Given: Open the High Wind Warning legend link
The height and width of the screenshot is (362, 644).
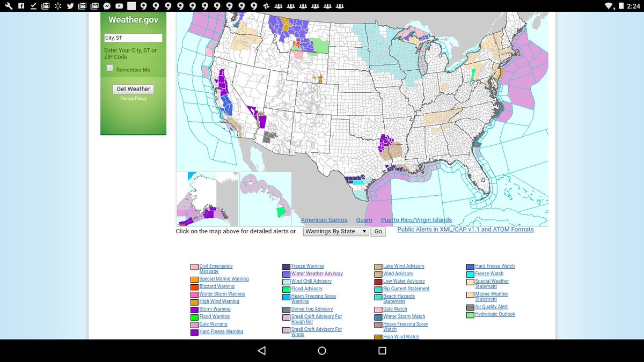Looking at the screenshot, I should tap(219, 301).
